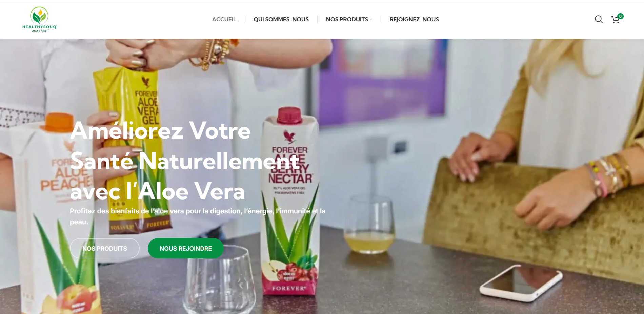Image resolution: width=644 pixels, height=314 pixels.
Task: Open search with the magnifier icon
Action: point(599,19)
